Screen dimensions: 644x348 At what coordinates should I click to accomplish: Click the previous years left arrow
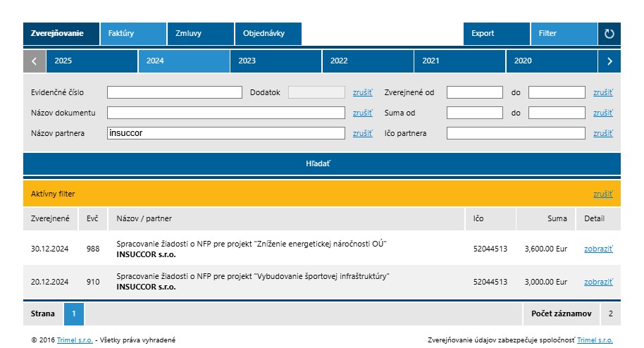[35, 61]
